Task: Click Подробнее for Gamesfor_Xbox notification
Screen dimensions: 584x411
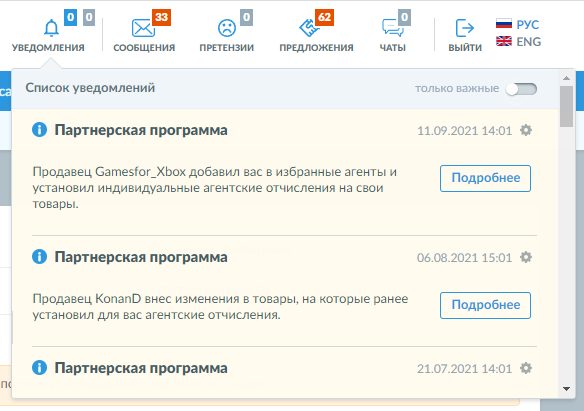Action: pos(485,178)
